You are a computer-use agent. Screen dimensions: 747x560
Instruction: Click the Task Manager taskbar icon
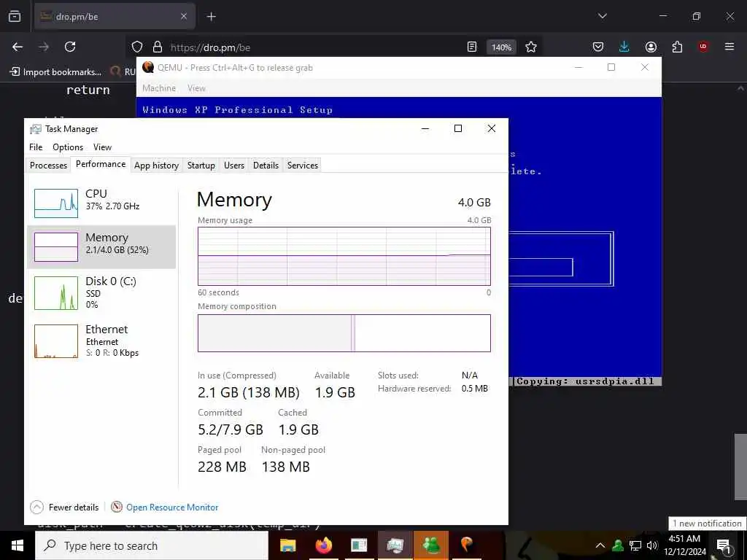[395, 545]
